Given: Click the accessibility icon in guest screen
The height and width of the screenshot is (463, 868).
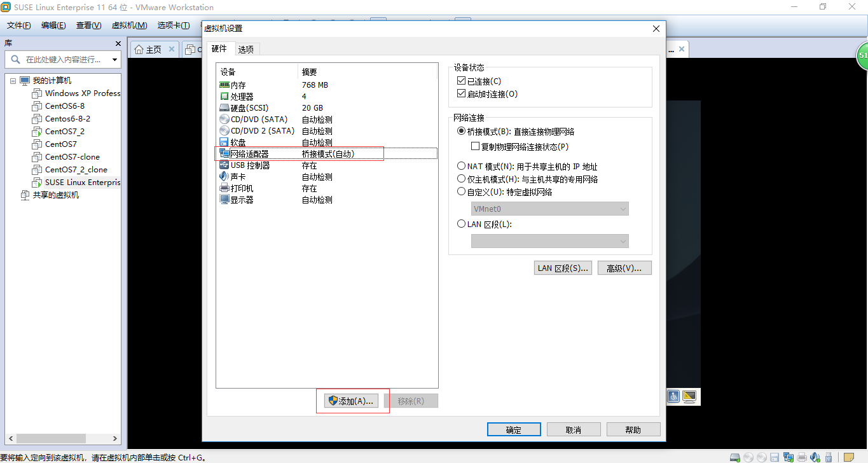Looking at the screenshot, I should [x=673, y=396].
